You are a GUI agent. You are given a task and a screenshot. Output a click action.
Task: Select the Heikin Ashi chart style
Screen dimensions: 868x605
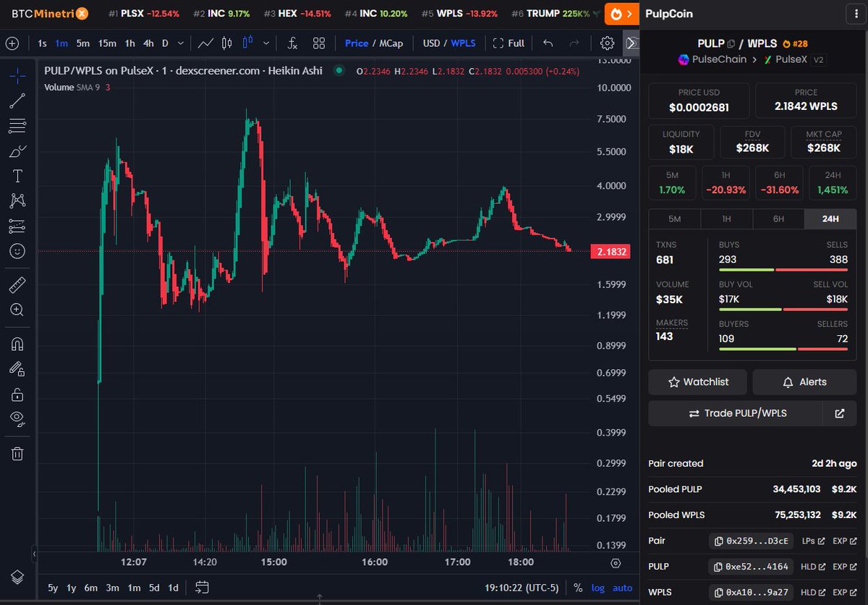(248, 43)
